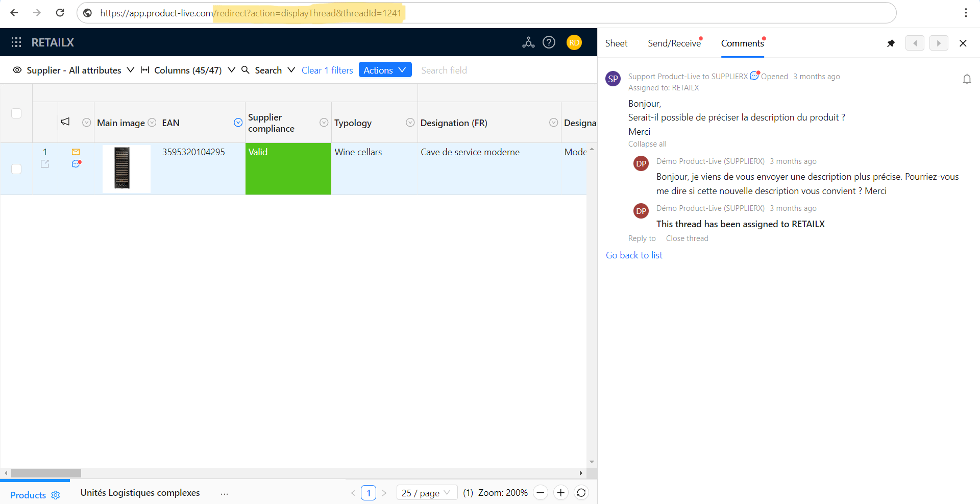Click browser reload button
This screenshot has width=980, height=504.
click(x=60, y=13)
